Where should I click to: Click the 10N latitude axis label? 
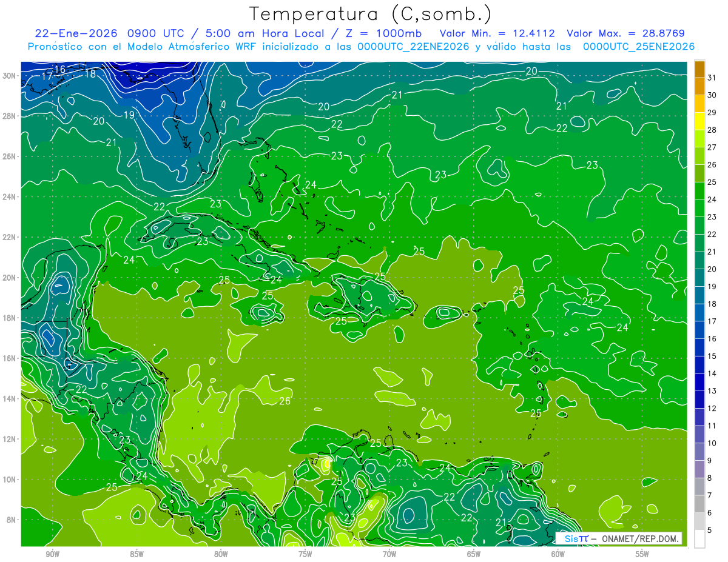coord(10,479)
